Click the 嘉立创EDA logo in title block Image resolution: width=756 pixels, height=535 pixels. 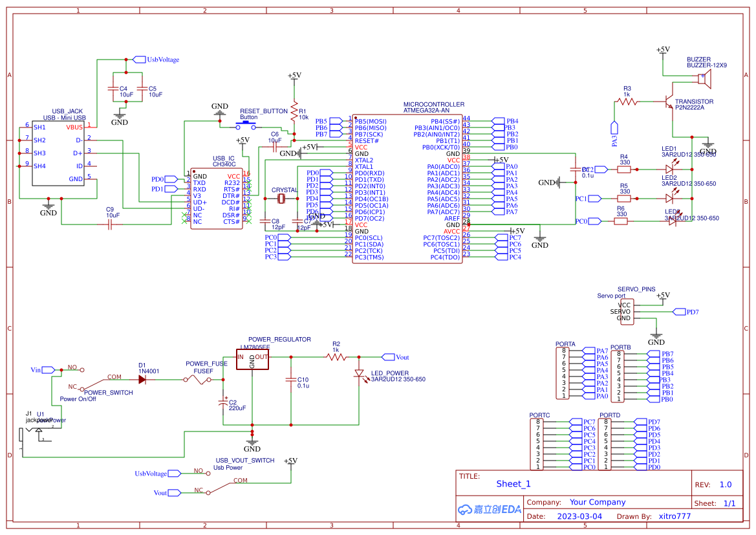pyautogui.click(x=488, y=509)
